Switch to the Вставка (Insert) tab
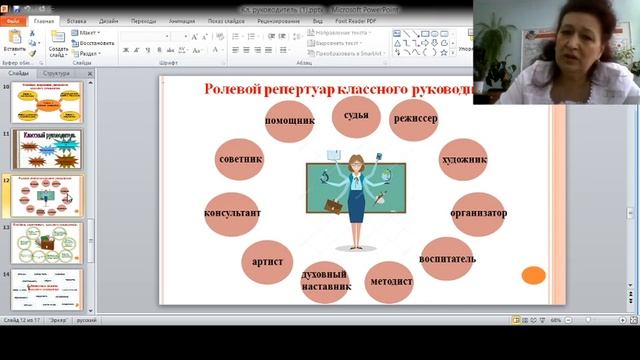Image resolution: width=640 pixels, height=360 pixels. point(76,21)
